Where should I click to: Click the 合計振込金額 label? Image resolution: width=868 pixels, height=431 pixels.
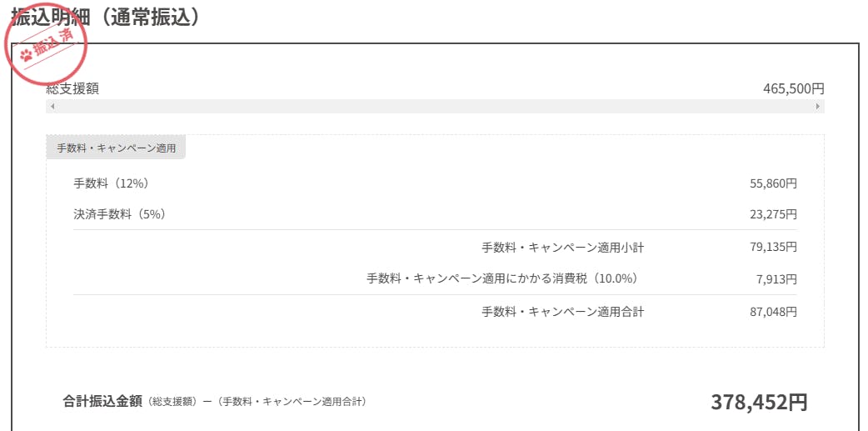coord(102,401)
